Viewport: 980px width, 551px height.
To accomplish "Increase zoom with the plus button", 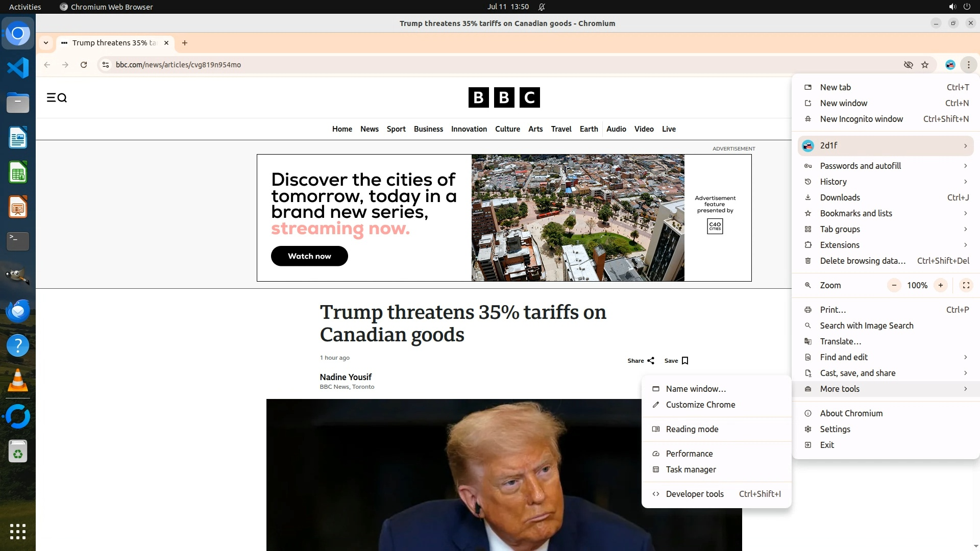I will (940, 285).
